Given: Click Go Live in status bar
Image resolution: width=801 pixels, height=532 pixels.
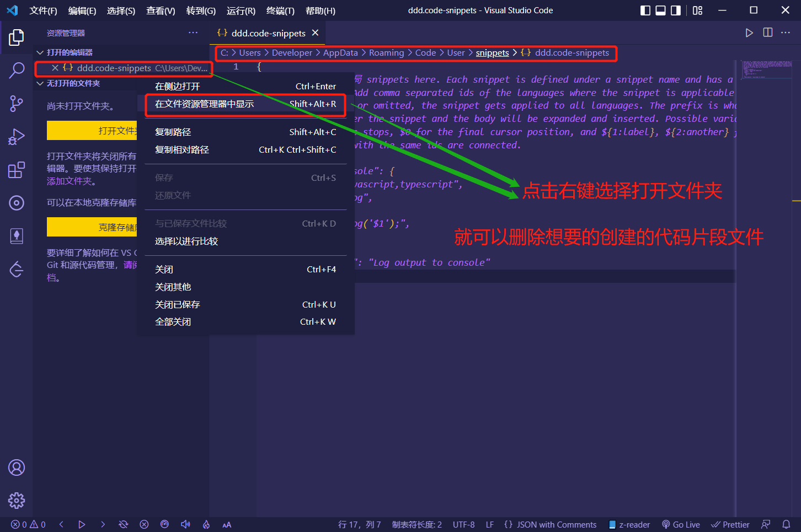Looking at the screenshot, I should (x=681, y=525).
